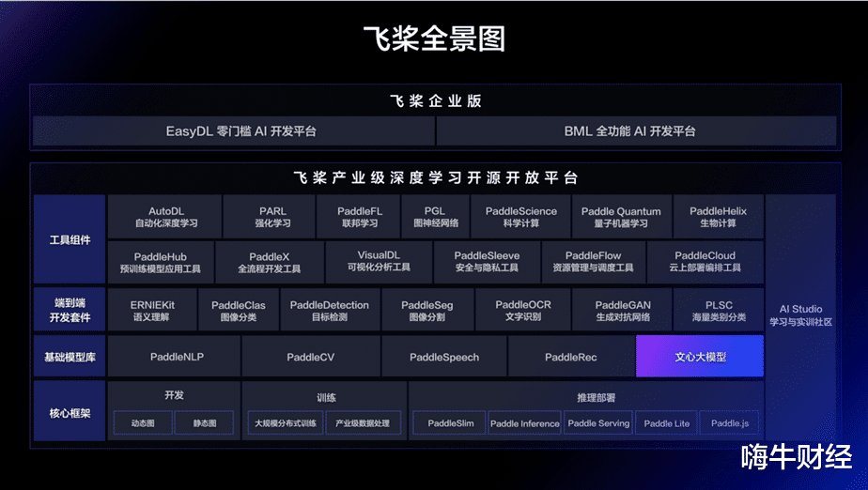Select the 基础模型库 row label
Screen dimensions: 868x490
point(70,356)
